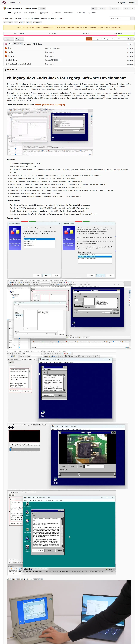138x644 pixels.
Task: Switch to the Packages tab
Action: [69, 13]
